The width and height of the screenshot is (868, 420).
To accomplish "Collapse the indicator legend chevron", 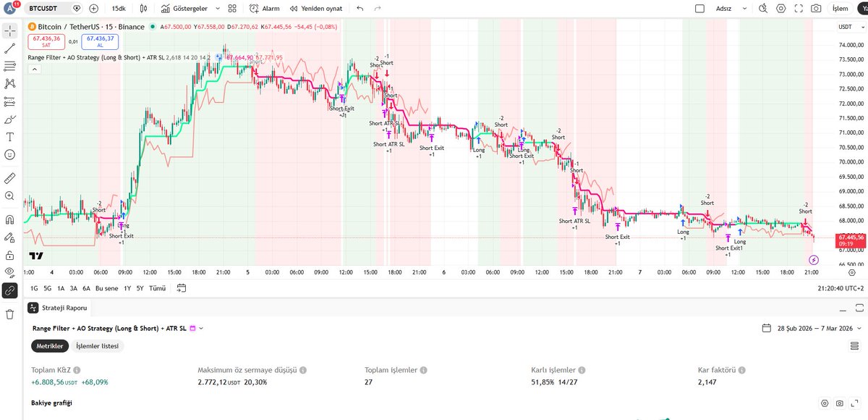I will pyautogui.click(x=34, y=70).
